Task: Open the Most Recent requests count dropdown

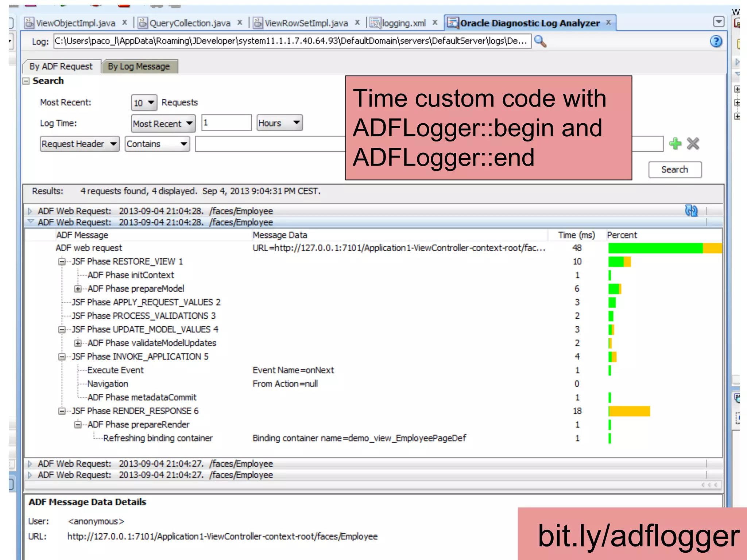Action: (x=144, y=103)
